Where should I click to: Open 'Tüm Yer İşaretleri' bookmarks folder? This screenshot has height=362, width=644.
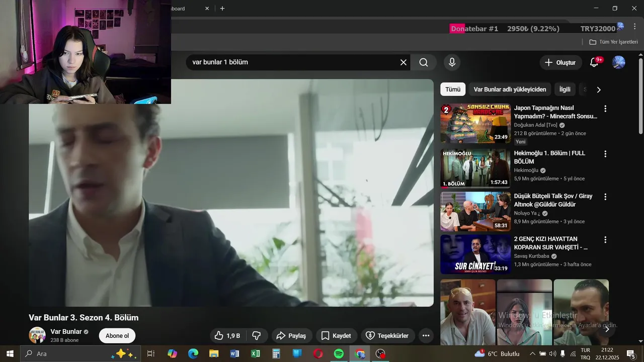[x=613, y=42]
